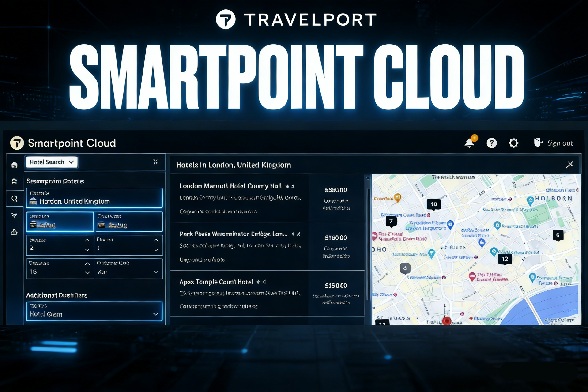Open settings gear icon in header
This screenshot has height=392, width=588.
click(x=513, y=143)
